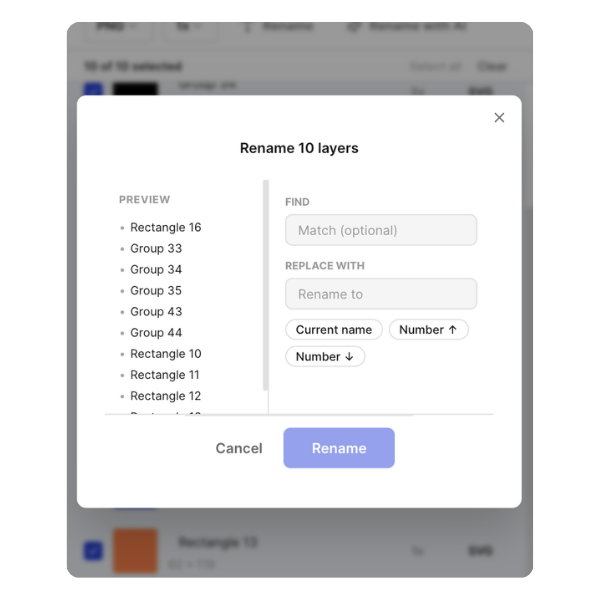Focus the Rename to input field
This screenshot has width=600, height=600.
380,294
